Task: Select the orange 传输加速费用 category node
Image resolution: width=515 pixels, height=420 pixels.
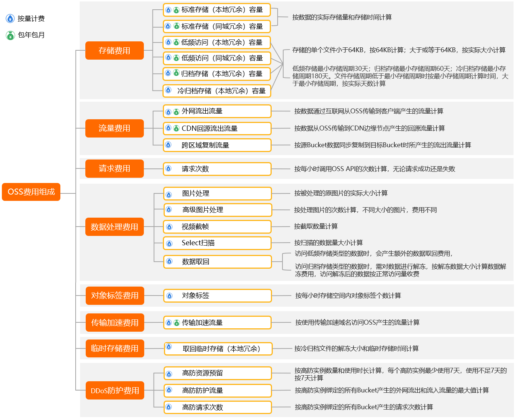Action: point(115,323)
